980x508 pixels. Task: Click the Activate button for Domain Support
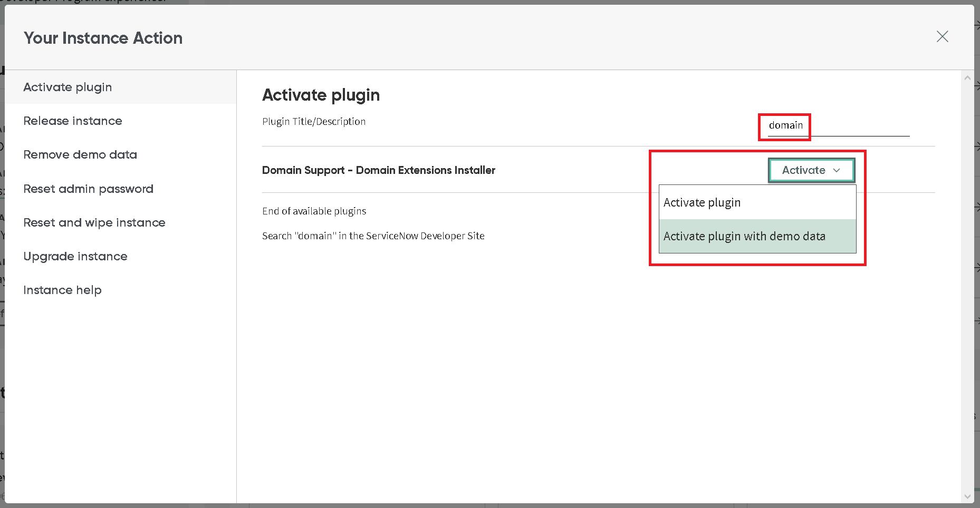pos(803,170)
